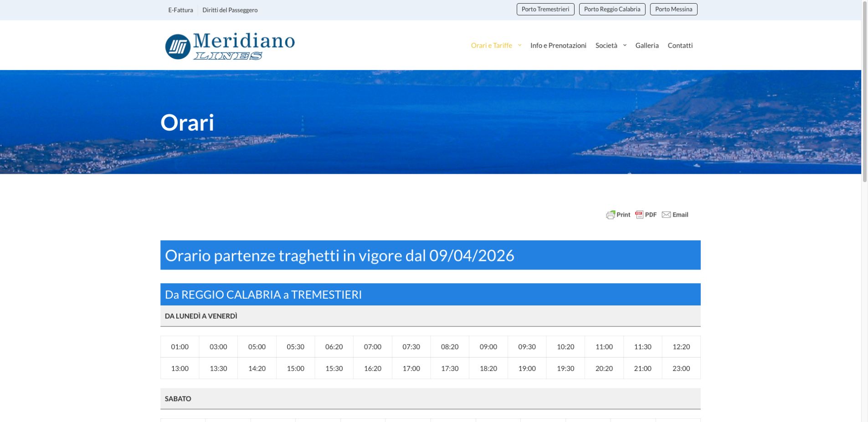Print the timetable page
The image size is (868, 422).
pos(618,215)
